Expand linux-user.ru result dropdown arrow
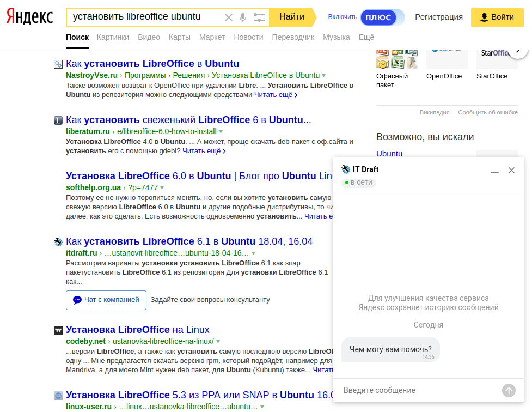The width and height of the screenshot is (532, 412). [262, 407]
